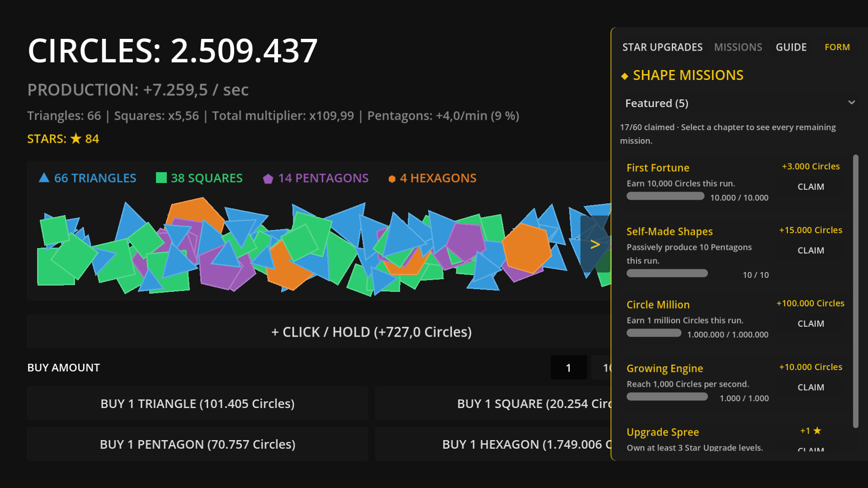Click the green square icon beside 38 Squares
This screenshot has height=488, width=868.
(x=161, y=178)
